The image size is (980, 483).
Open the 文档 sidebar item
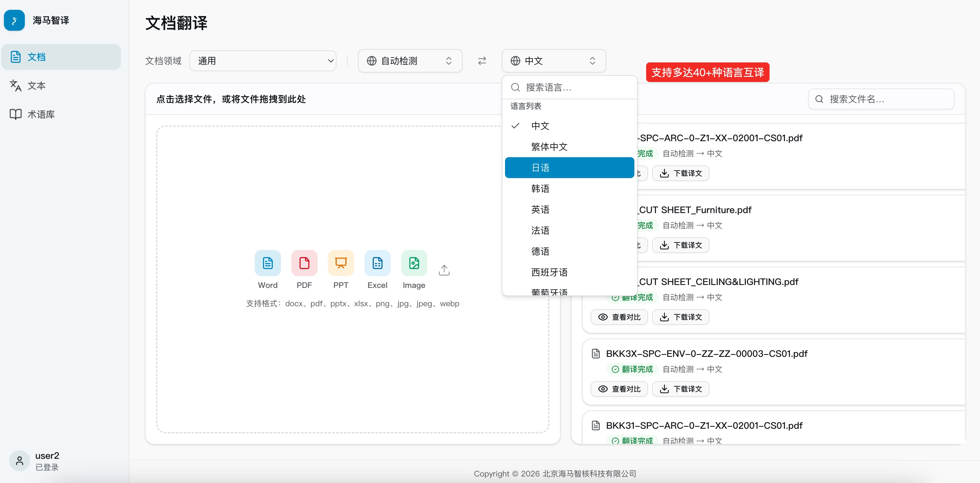pos(61,57)
